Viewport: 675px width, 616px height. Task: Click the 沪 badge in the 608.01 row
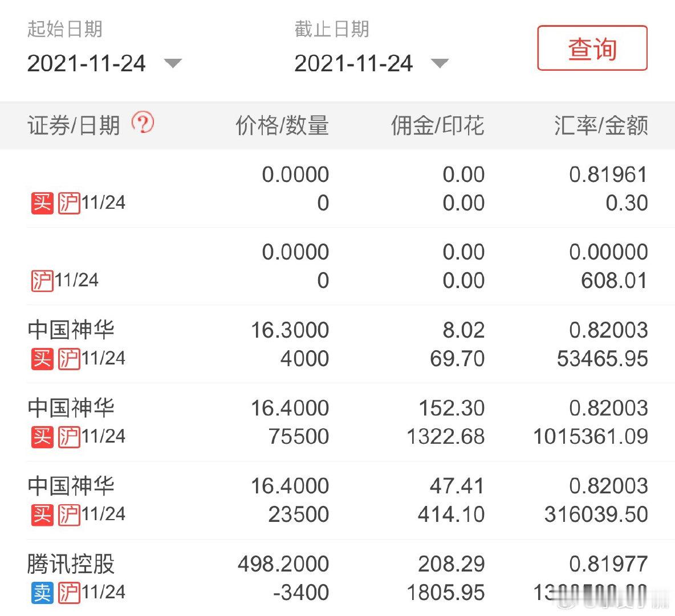pyautogui.click(x=42, y=281)
